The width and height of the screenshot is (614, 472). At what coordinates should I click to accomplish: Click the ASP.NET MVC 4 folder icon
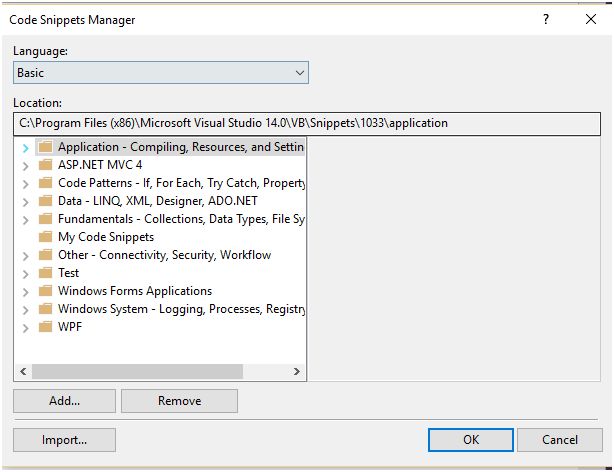click(x=44, y=165)
